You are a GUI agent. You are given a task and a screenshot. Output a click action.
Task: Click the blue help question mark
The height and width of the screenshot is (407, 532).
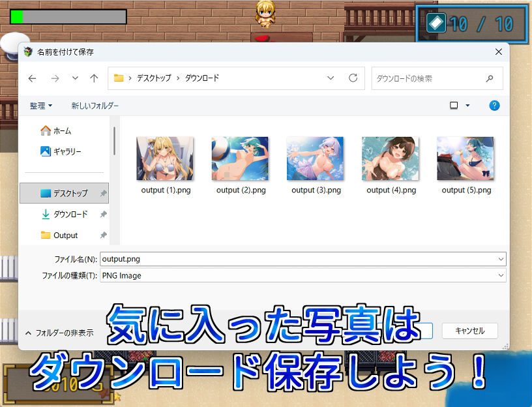494,106
